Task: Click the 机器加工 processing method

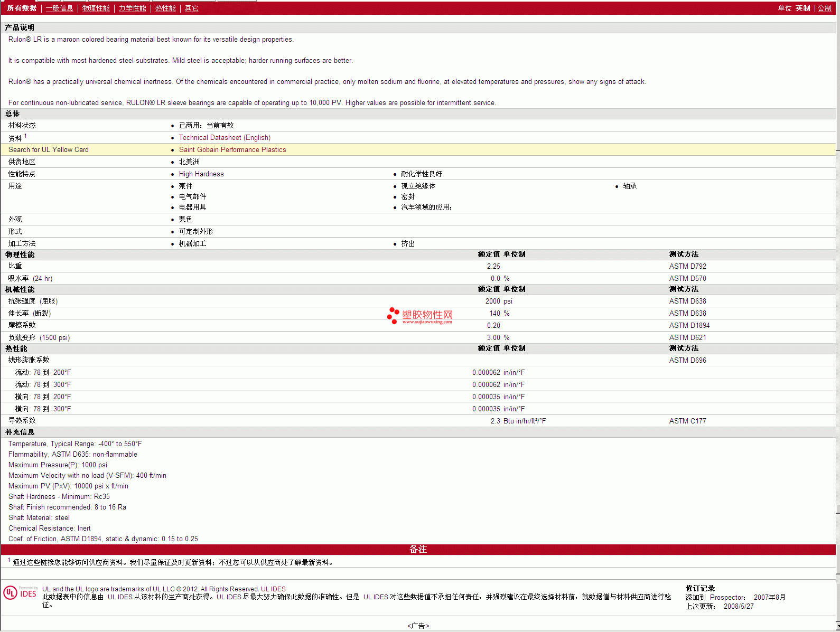Action: pos(192,243)
